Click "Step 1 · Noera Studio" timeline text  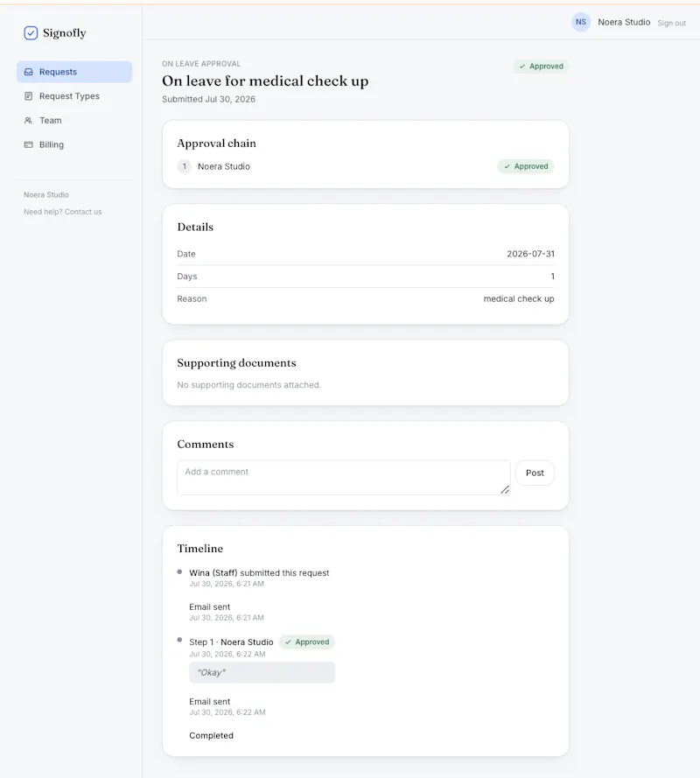point(231,642)
